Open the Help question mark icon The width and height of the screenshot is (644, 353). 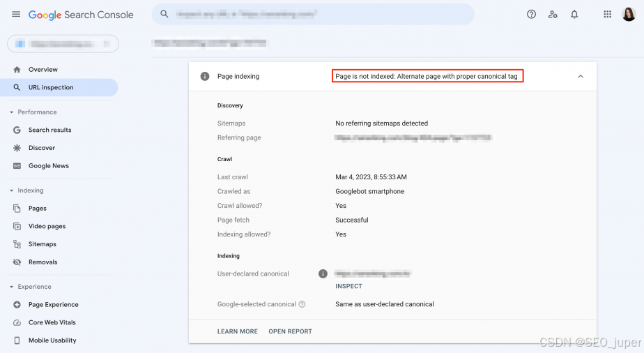coord(532,15)
